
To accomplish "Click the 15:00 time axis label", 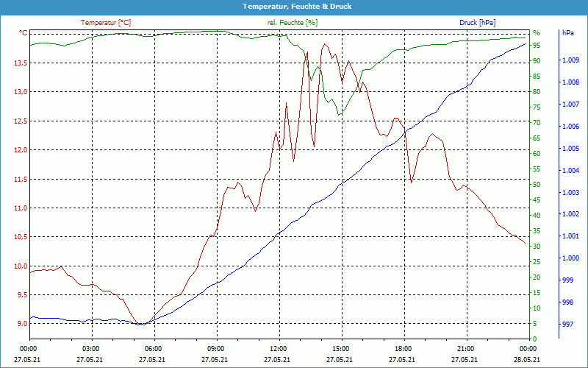I will pos(341,349).
